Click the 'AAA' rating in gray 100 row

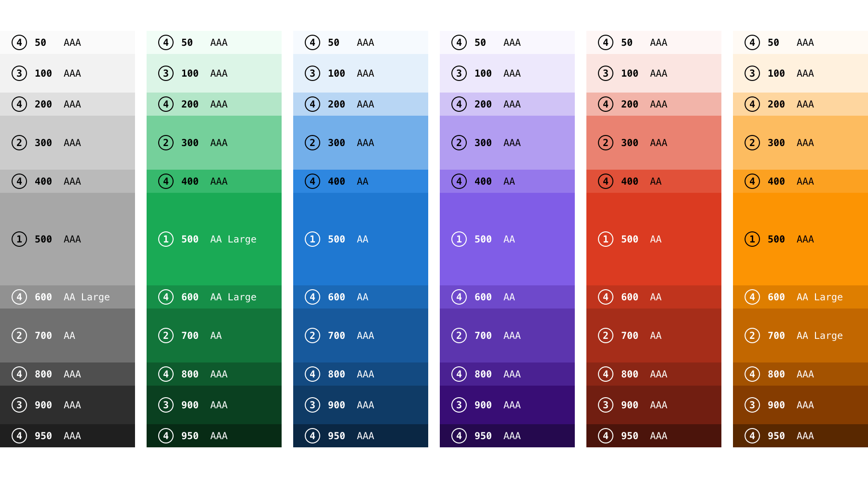72,73
